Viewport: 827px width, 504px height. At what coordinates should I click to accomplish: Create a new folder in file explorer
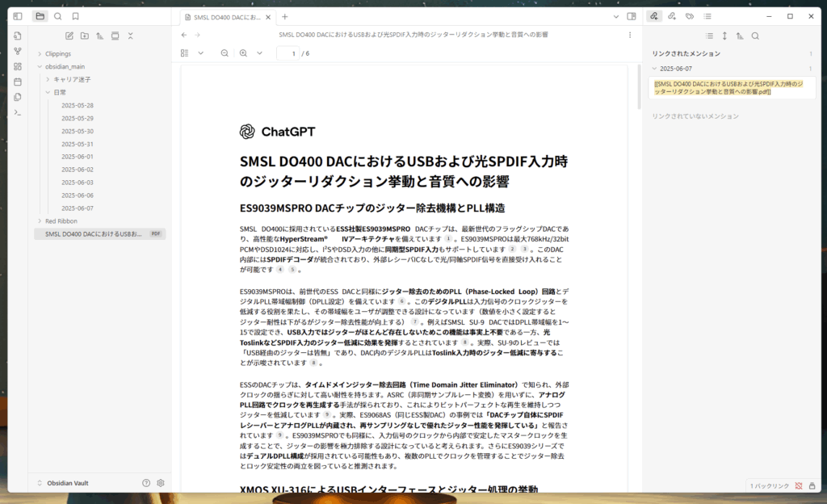(x=84, y=36)
